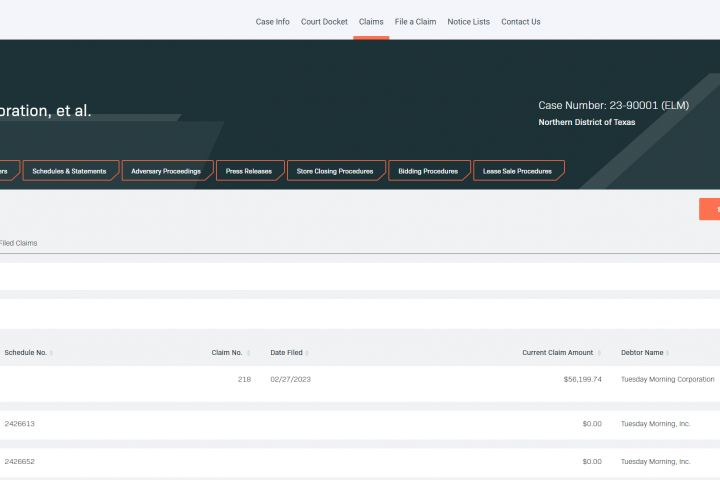720x480 pixels.
Task: Click claim amount $56,199.74
Action: point(583,379)
